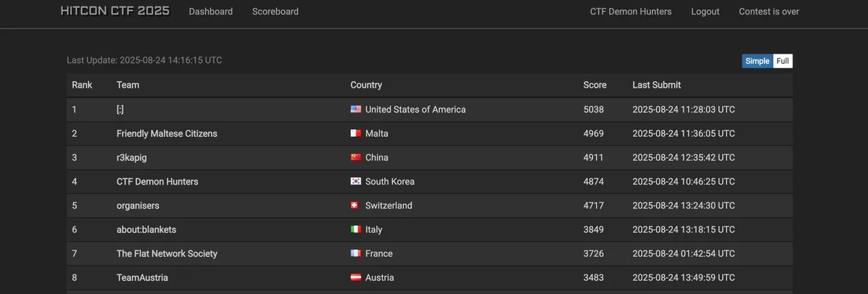
Task: Select the organisers team row name
Action: coord(137,205)
